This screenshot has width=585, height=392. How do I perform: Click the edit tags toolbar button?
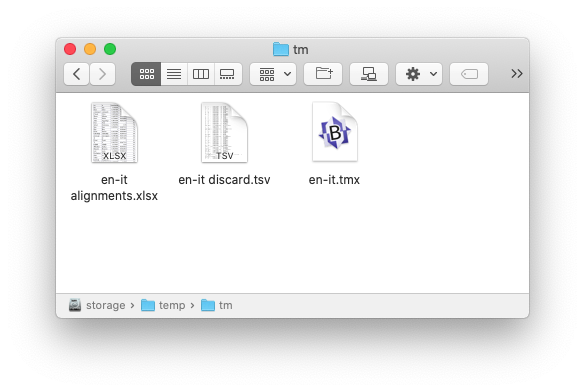pos(469,74)
